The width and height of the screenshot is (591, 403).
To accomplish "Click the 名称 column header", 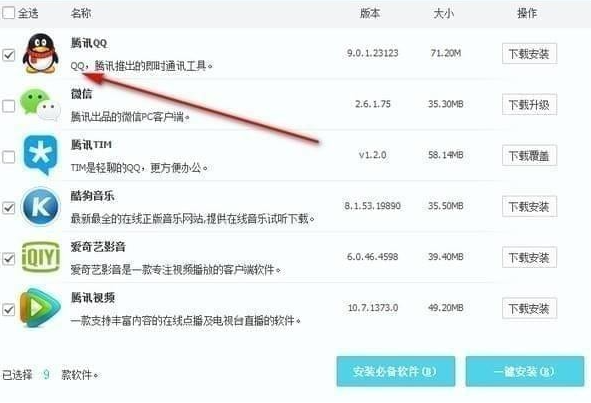I will point(81,14).
